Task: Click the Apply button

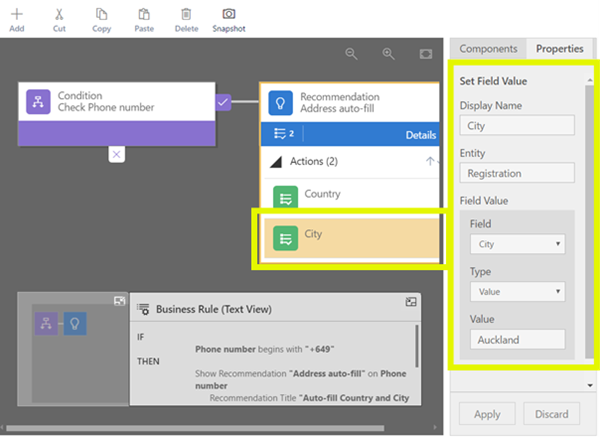Action: click(487, 413)
